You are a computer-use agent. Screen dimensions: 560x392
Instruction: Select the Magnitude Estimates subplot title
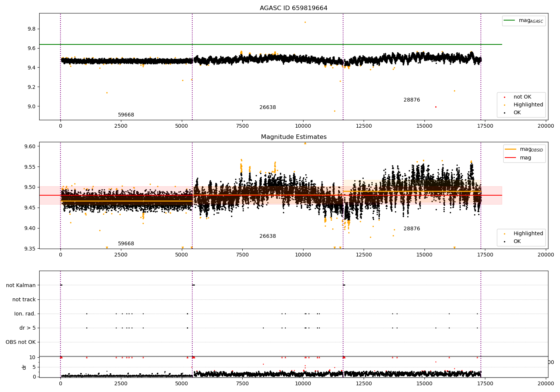click(x=293, y=137)
